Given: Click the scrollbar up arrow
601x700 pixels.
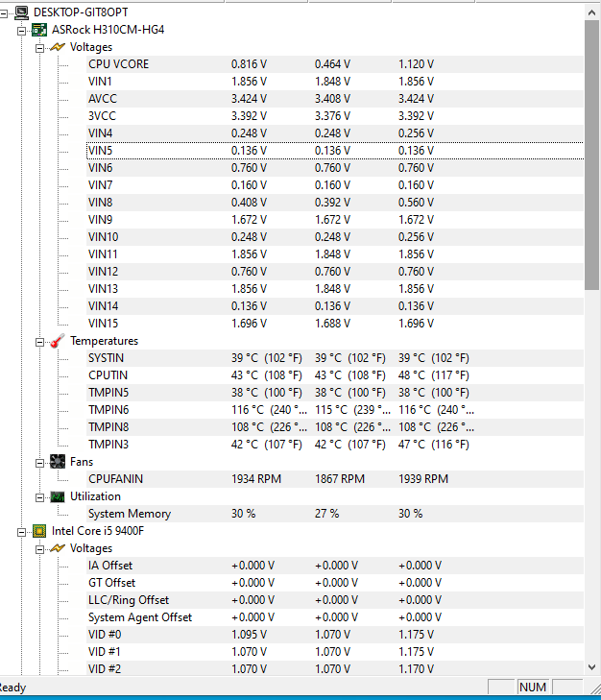Looking at the screenshot, I should [592, 12].
